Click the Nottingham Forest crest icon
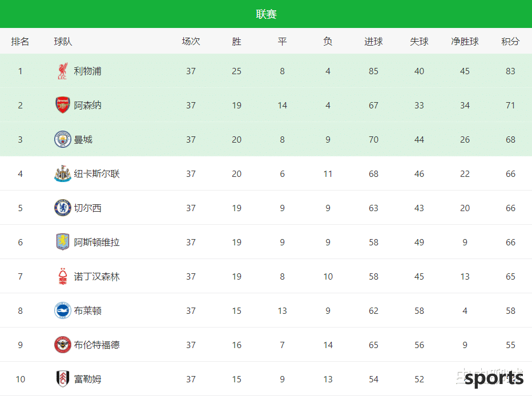 62,276
